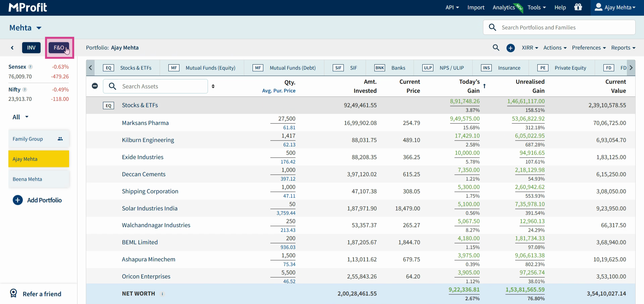Screen dimensions: 644x304
Task: Switch to the INV view toggle
Action: (x=31, y=48)
